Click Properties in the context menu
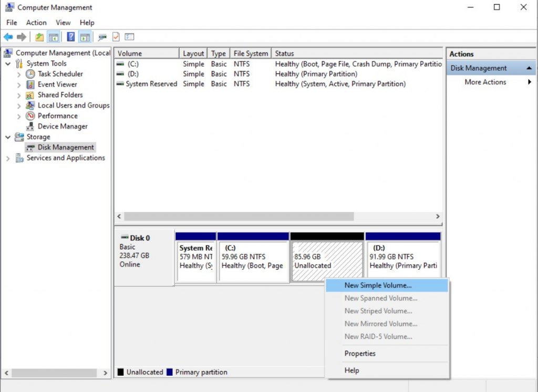 click(359, 354)
